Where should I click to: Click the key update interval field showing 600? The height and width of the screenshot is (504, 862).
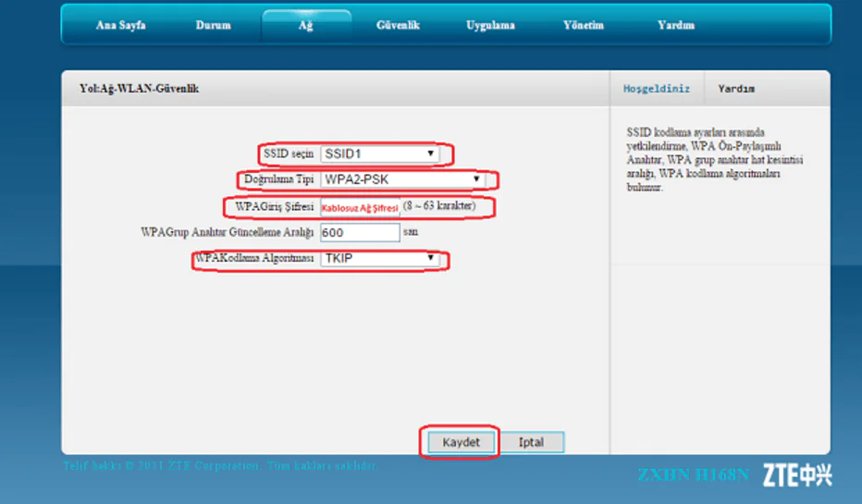(x=360, y=232)
